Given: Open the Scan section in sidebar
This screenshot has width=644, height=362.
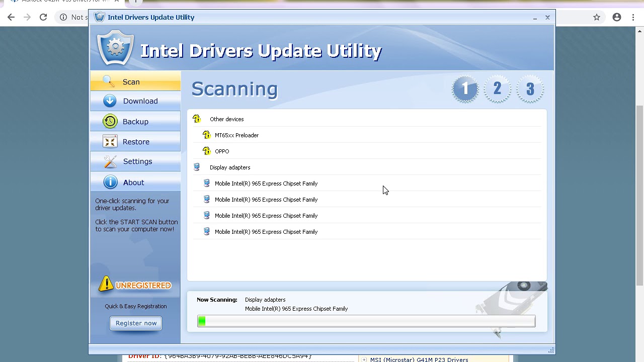Looking at the screenshot, I should click(x=135, y=81).
